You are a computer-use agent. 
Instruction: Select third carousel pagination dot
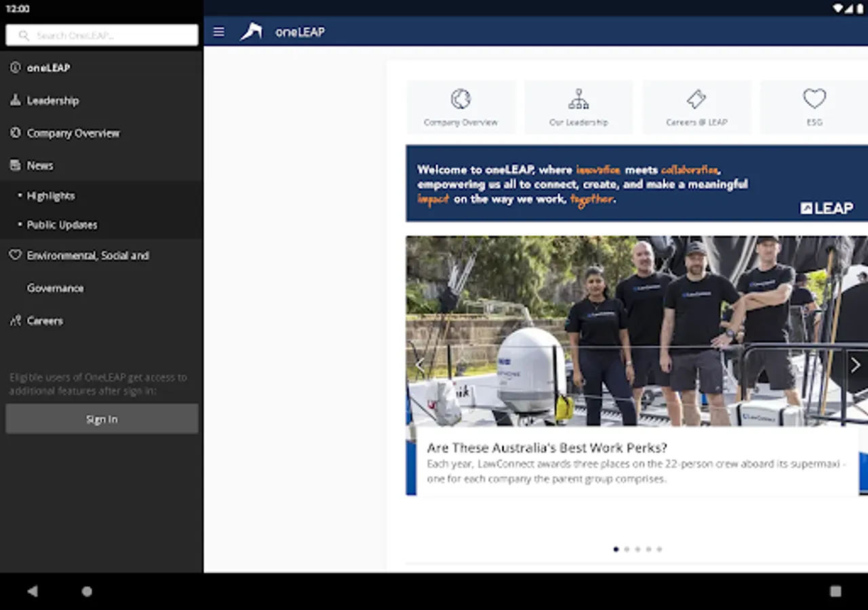[637, 549]
